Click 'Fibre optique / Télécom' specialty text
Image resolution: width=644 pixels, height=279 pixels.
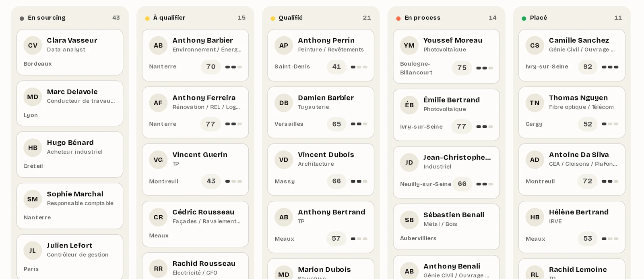click(x=581, y=107)
